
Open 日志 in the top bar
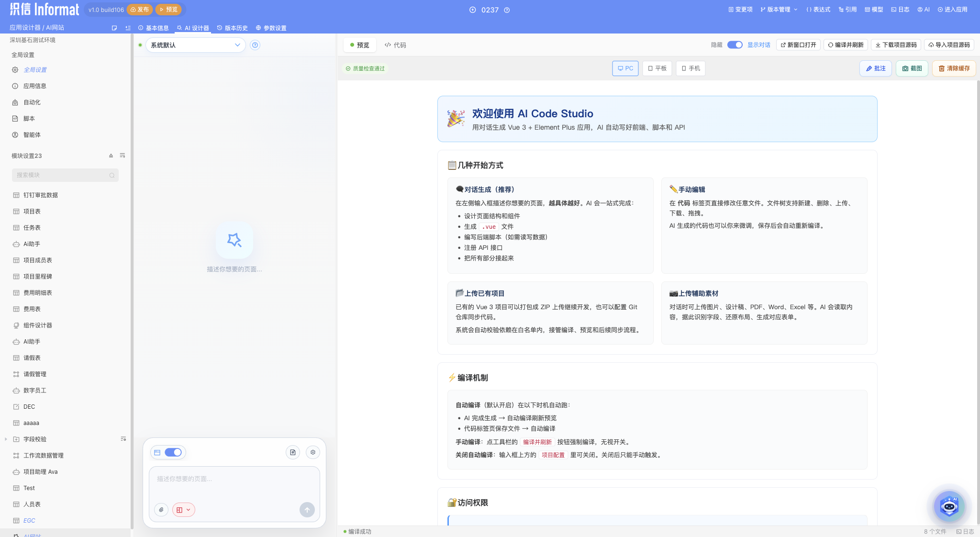coord(900,10)
